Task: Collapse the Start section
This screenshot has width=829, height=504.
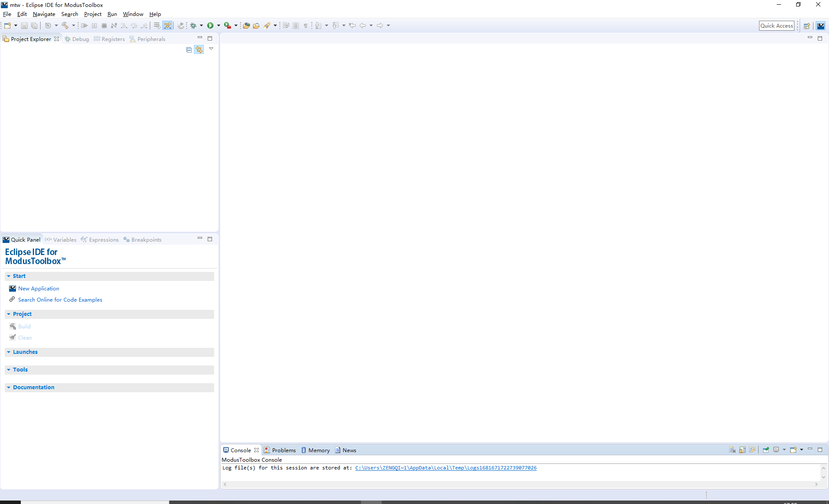Action: (x=9, y=276)
